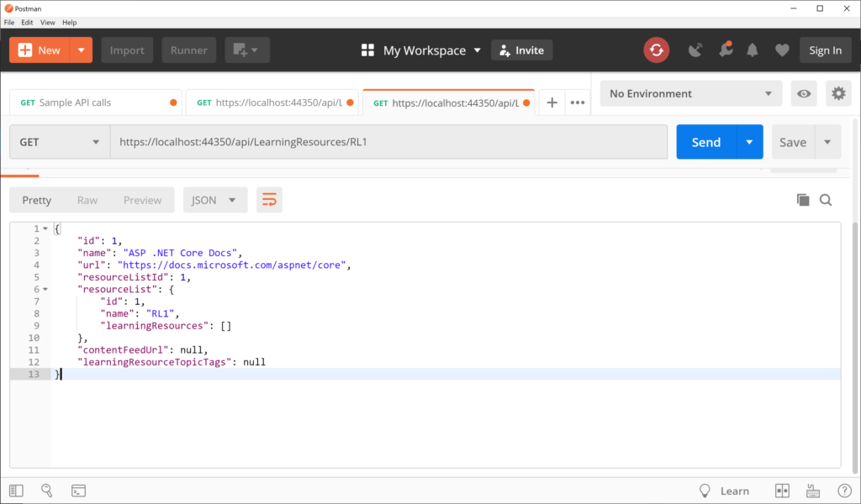
Task: Click the "RL1" name value
Action: point(160,313)
